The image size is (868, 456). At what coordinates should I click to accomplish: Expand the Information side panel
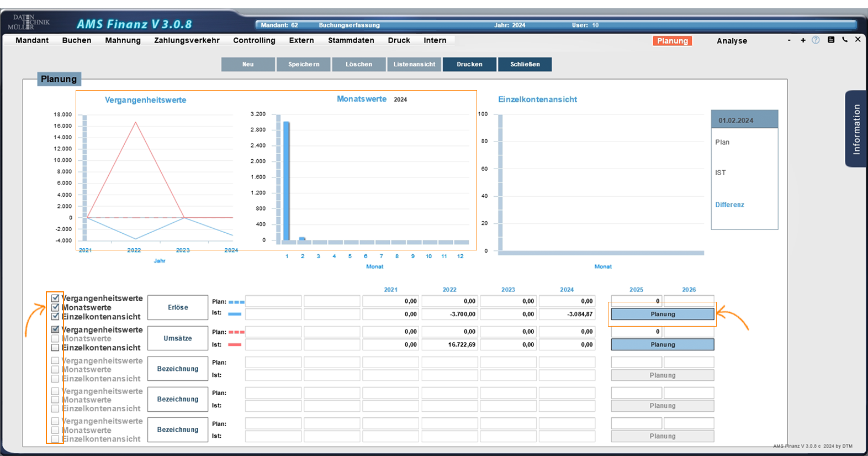tap(856, 129)
